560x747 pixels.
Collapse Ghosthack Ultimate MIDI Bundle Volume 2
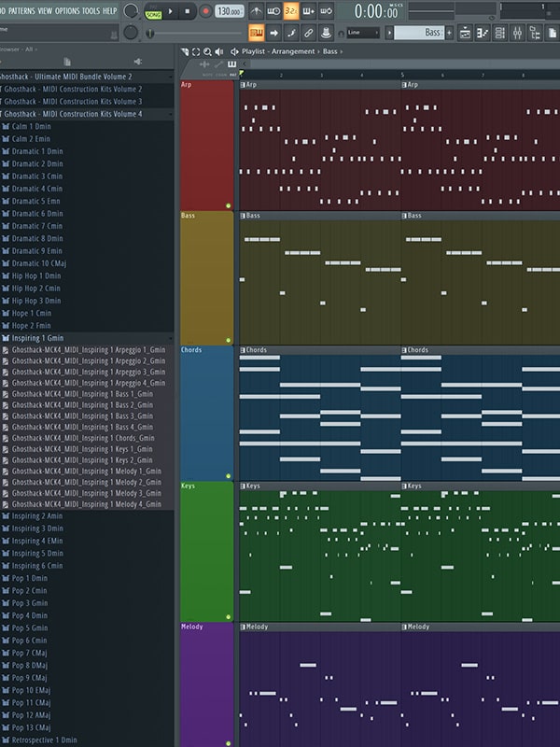[87, 77]
